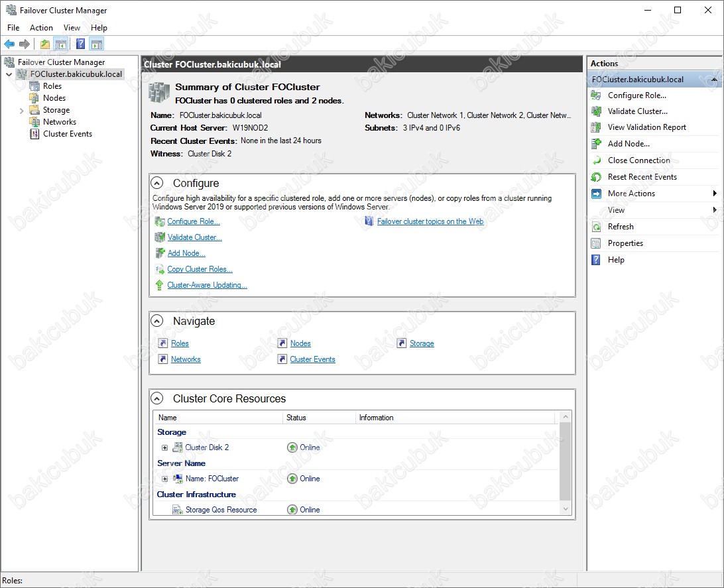Click the Add Node... link in Configure section

(186, 253)
